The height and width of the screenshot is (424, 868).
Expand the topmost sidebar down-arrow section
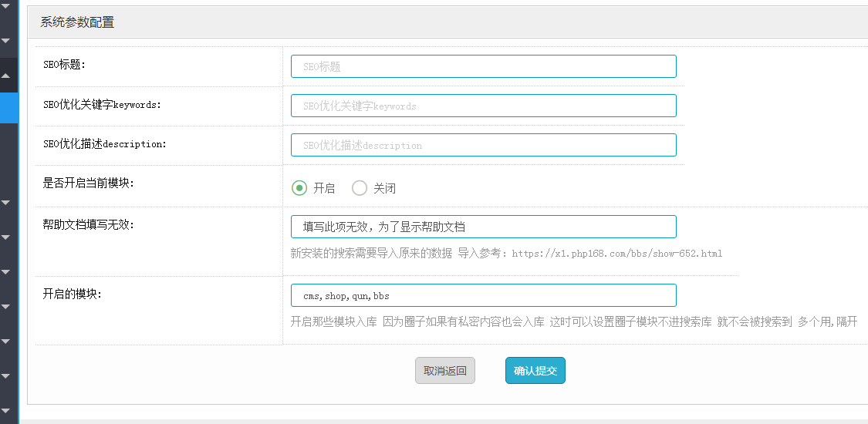tap(5, 5)
